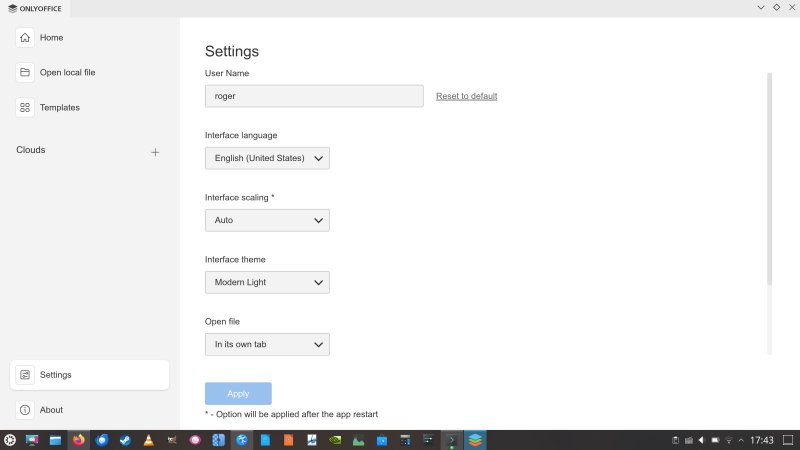Click the settings page scrollbar
This screenshot has width=800, height=450.
point(769,179)
